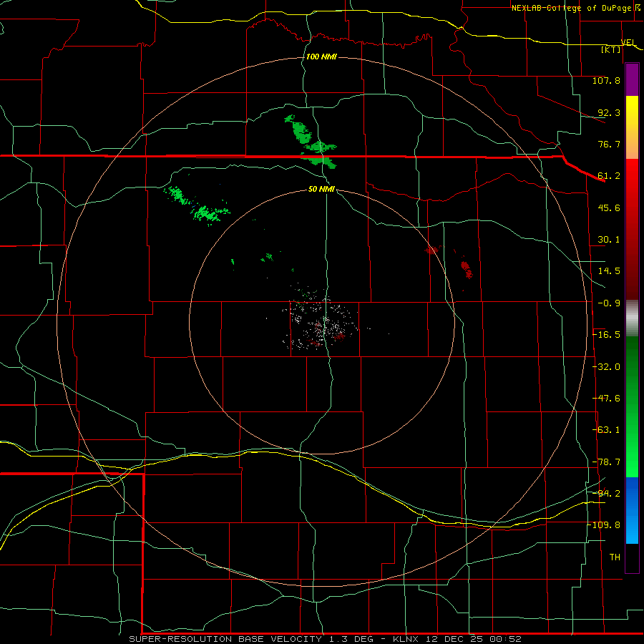Select the -63.1 scale value

[606, 430]
